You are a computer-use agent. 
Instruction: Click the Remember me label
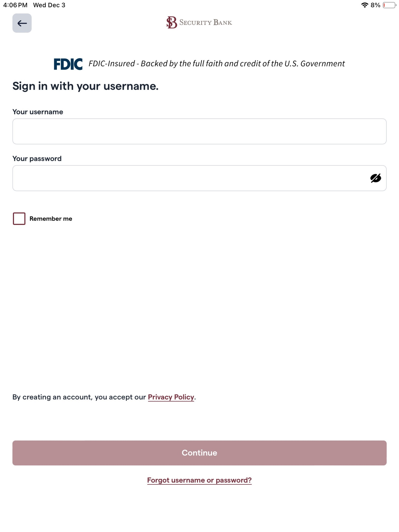pyautogui.click(x=51, y=219)
